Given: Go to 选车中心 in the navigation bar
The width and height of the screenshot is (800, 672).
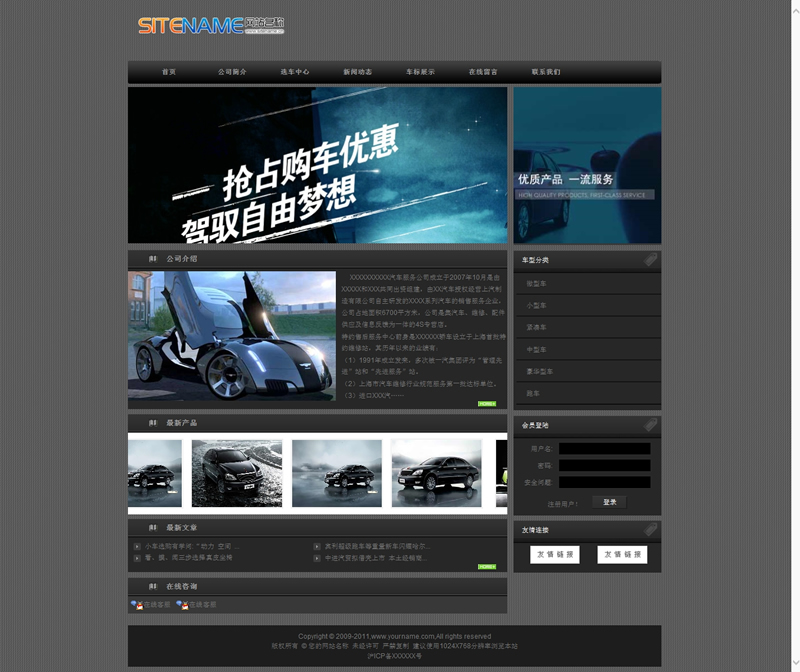Looking at the screenshot, I should pos(295,72).
